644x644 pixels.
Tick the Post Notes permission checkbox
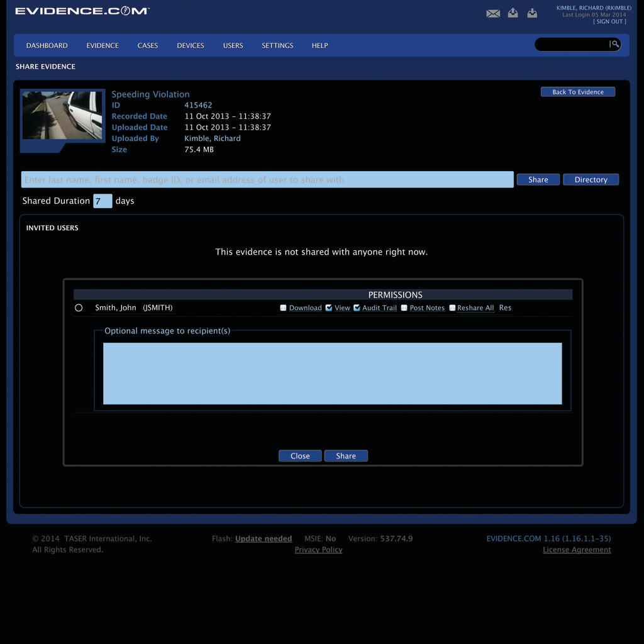pyautogui.click(x=404, y=308)
